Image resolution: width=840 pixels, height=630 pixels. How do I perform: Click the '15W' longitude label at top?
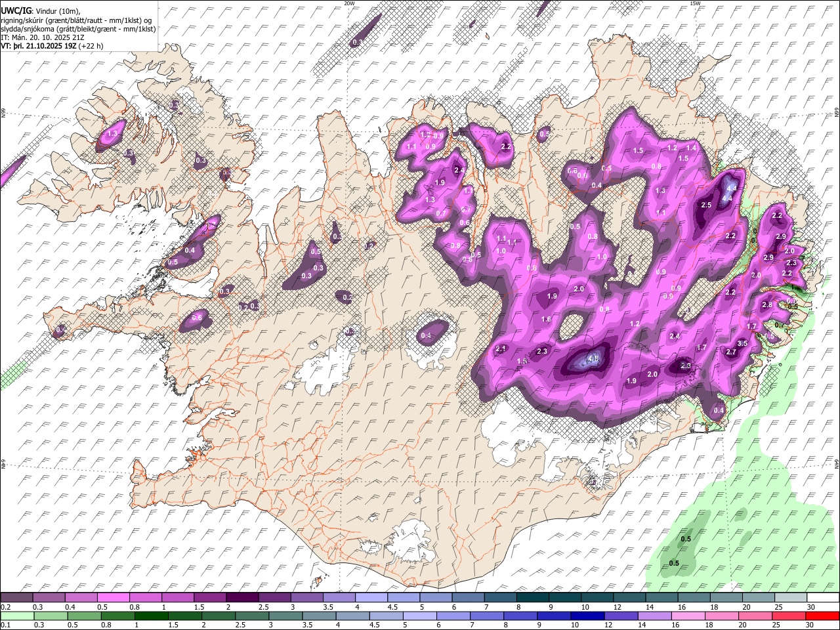[695, 3]
